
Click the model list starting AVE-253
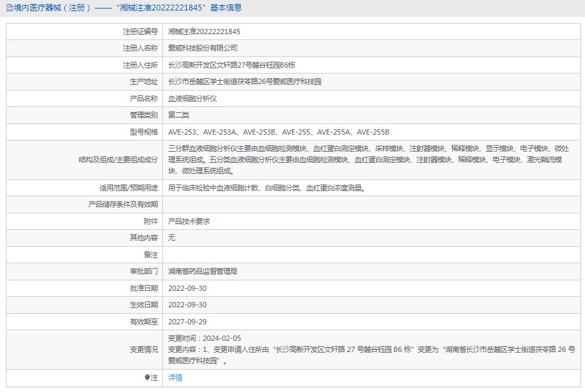point(279,132)
